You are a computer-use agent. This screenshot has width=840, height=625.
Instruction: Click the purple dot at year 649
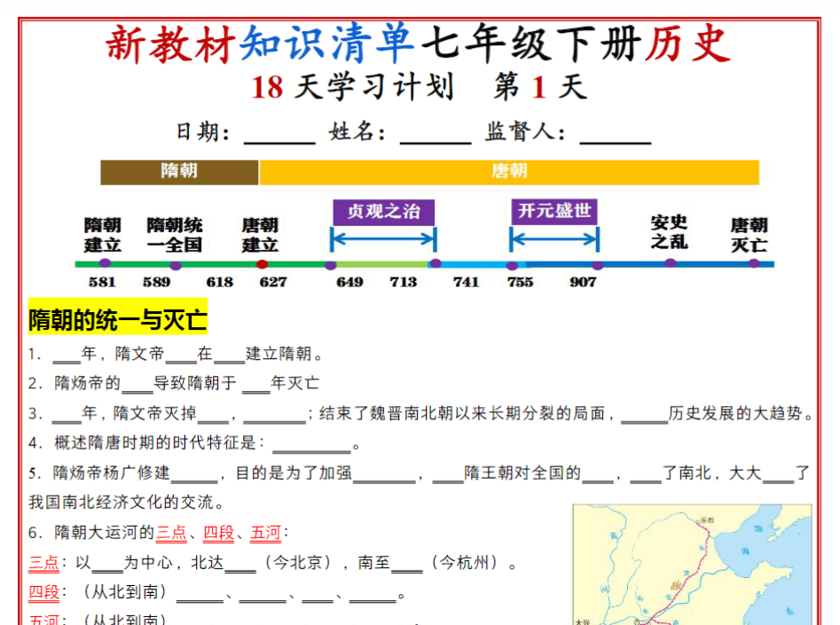pyautogui.click(x=330, y=263)
